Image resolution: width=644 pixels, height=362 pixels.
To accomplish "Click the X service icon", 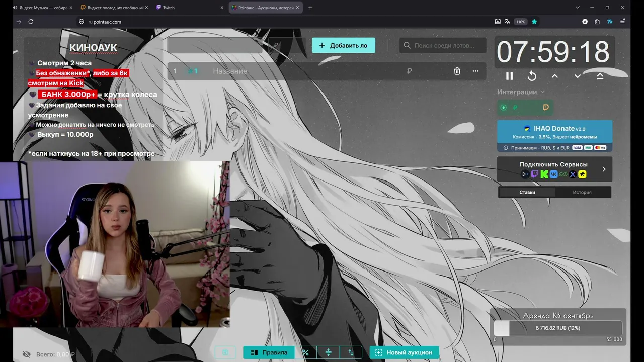I will 573,174.
